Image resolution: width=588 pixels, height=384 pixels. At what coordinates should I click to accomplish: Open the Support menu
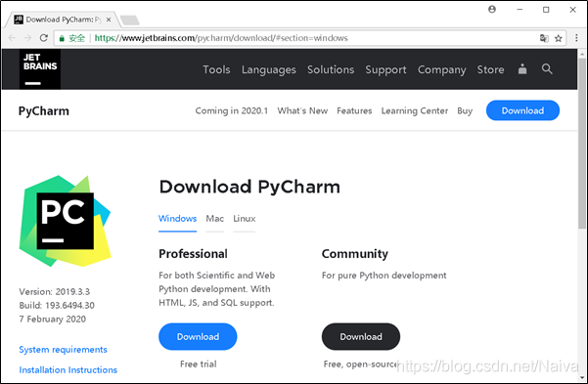tap(385, 69)
